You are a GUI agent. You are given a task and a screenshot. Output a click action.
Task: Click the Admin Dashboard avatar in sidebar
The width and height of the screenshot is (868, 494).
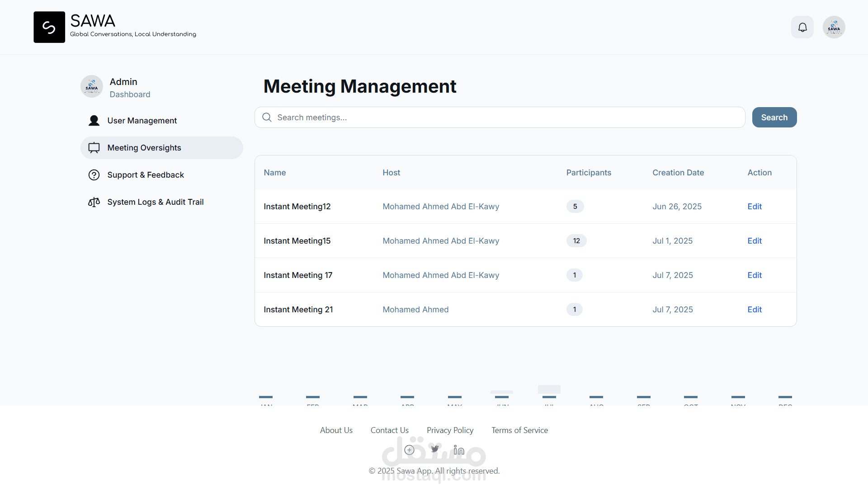pos(92,86)
